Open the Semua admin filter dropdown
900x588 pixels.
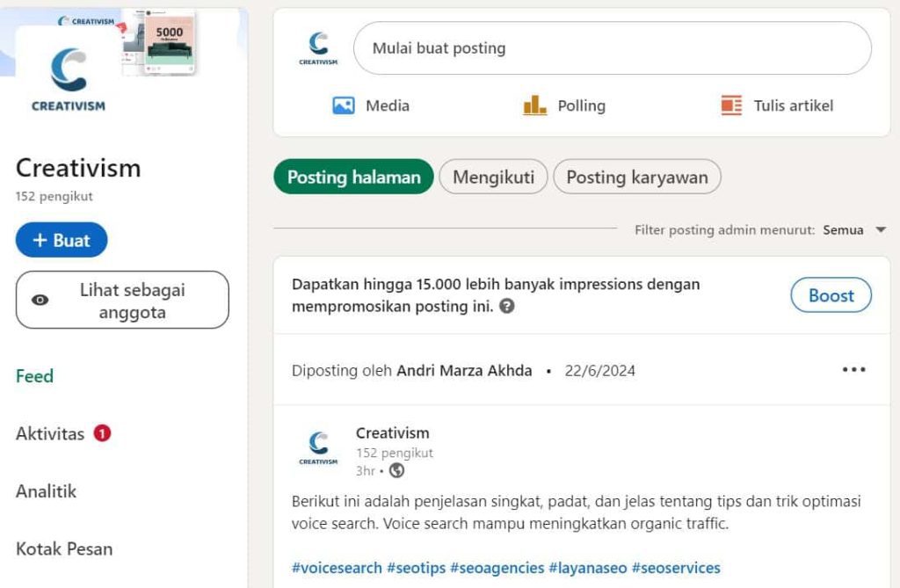click(846, 229)
